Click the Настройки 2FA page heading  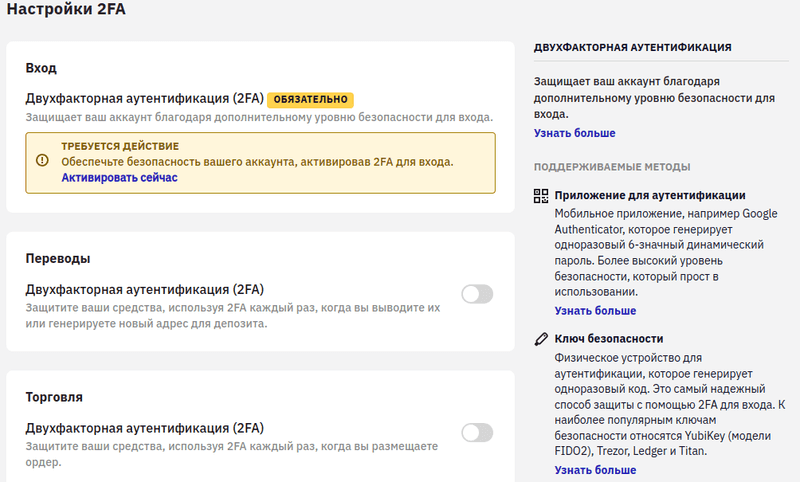tap(66, 9)
